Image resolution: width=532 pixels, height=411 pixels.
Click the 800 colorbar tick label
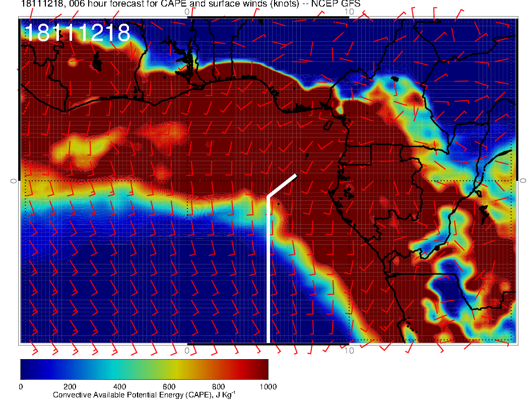click(x=219, y=387)
